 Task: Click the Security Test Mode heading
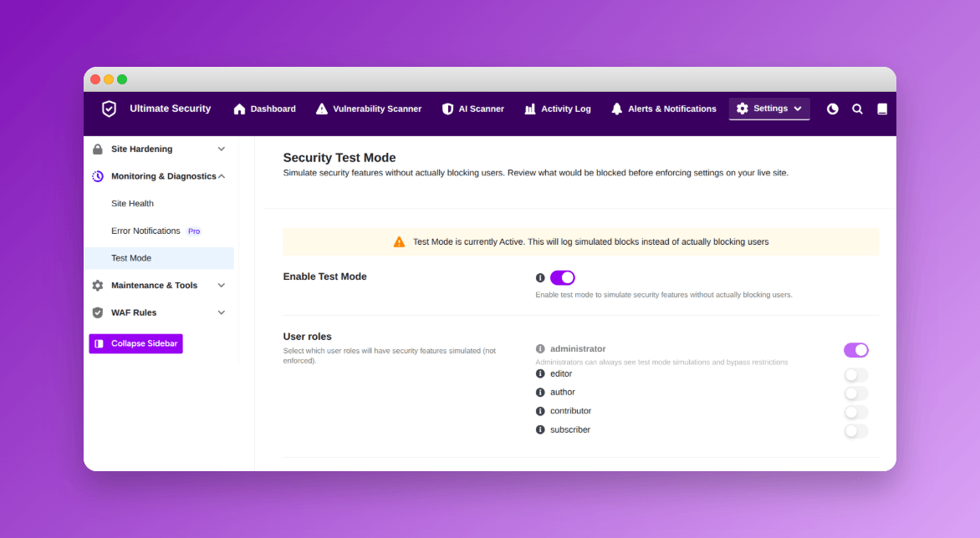[339, 158]
